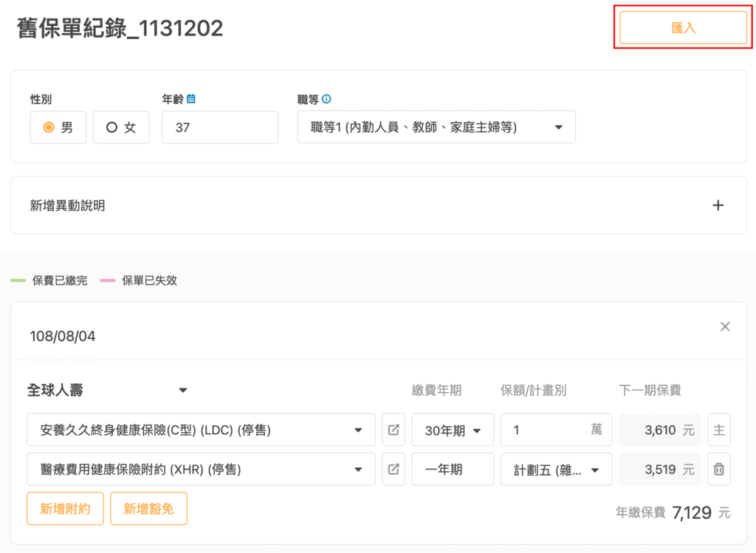Click the info icon beside 職等

(x=326, y=98)
